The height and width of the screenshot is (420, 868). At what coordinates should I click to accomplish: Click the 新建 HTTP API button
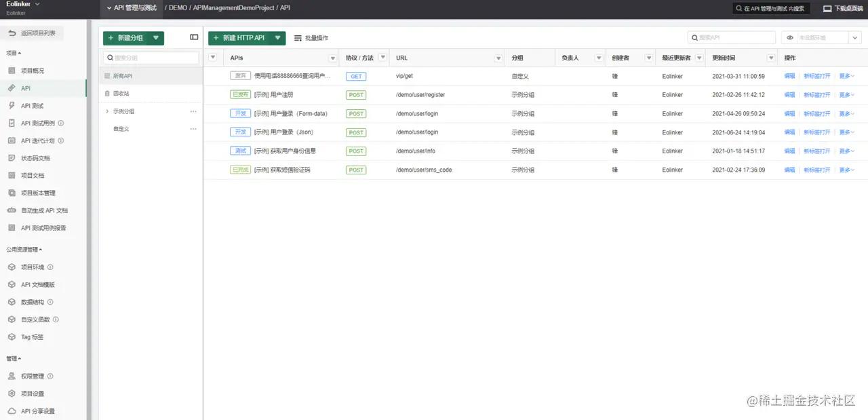click(x=239, y=38)
